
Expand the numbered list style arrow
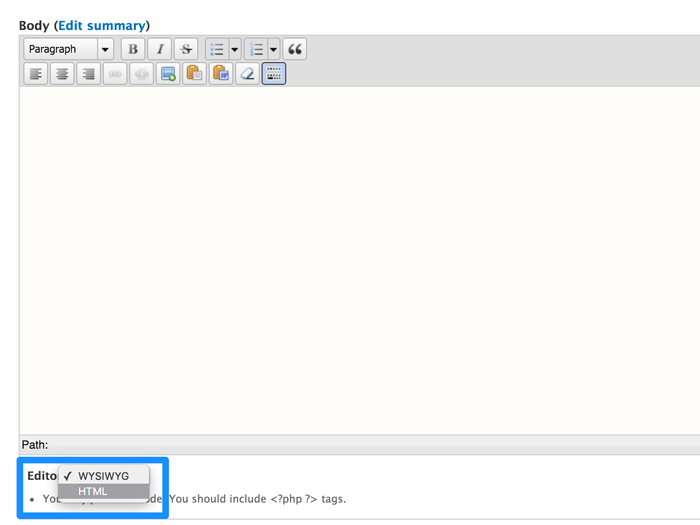coord(274,49)
